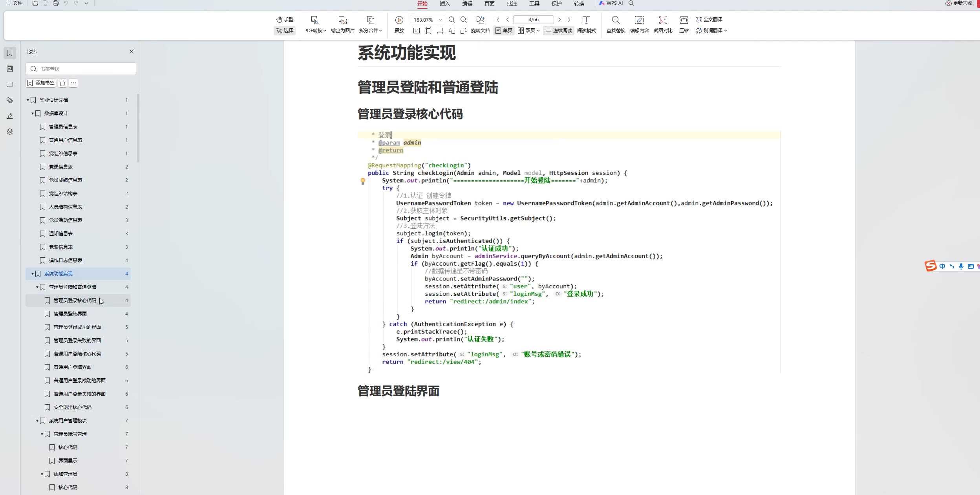
Task: Toggle 双页 two-page view
Action: (528, 31)
